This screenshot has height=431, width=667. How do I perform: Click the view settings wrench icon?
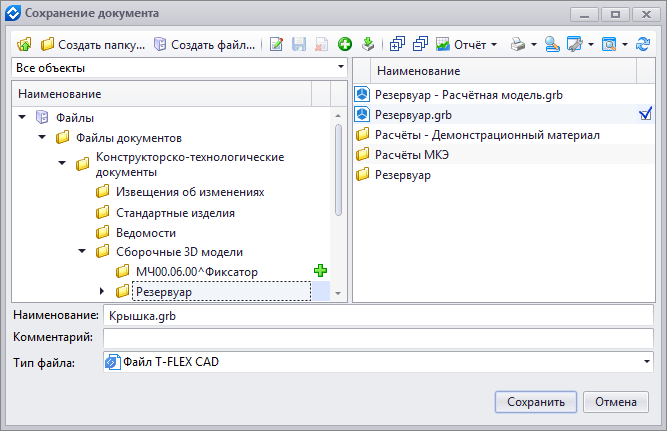pos(575,44)
